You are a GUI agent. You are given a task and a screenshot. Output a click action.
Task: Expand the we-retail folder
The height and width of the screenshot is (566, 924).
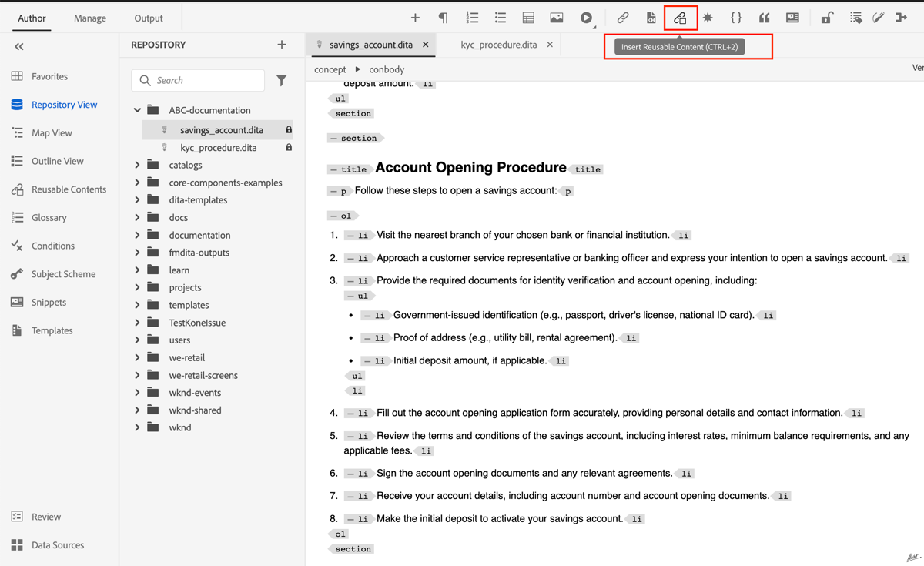137,357
